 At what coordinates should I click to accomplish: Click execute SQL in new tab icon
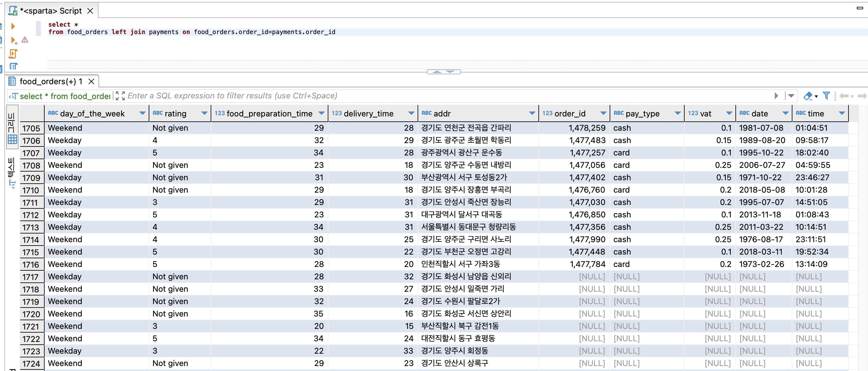[14, 40]
